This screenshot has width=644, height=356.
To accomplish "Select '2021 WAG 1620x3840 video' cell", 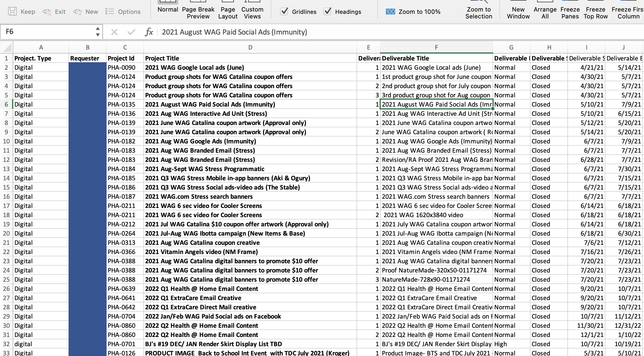I will pos(436,215).
